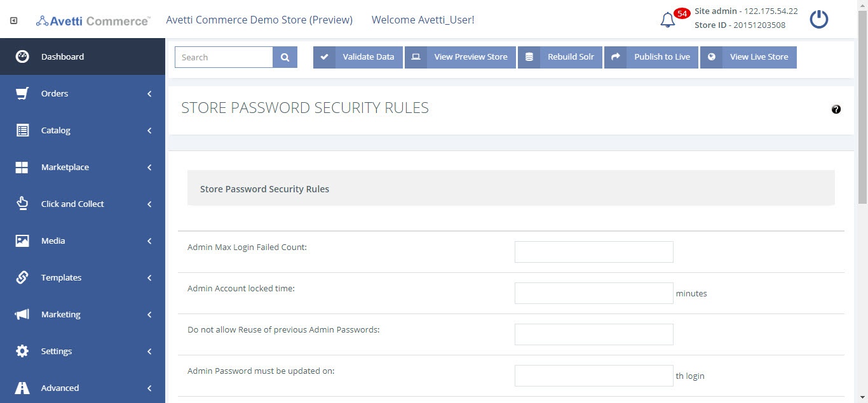868x403 pixels.
Task: Expand the Click and Collect chevron
Action: pyautogui.click(x=149, y=204)
